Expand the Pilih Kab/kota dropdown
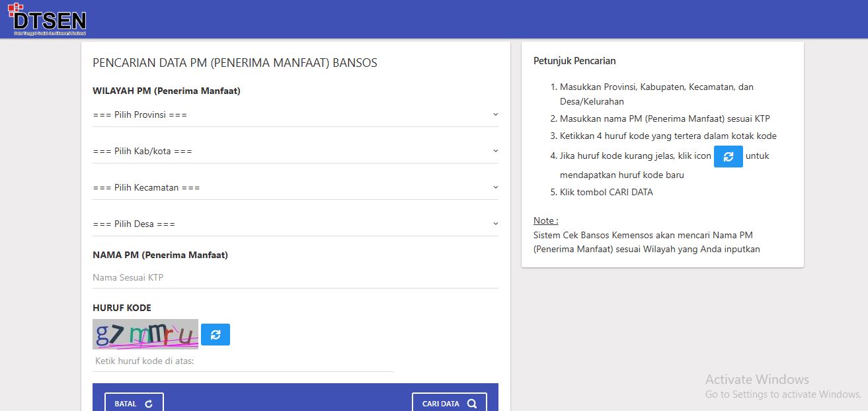The width and height of the screenshot is (868, 411). (291, 152)
